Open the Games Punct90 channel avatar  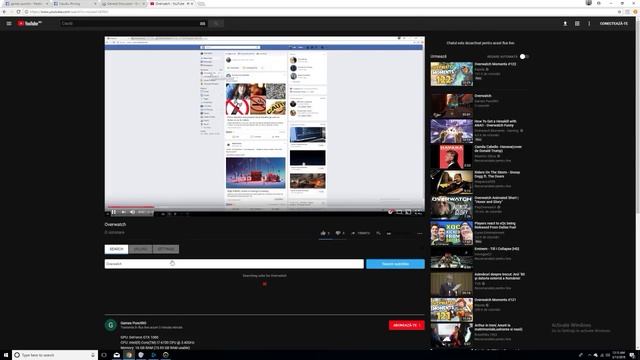[111, 325]
